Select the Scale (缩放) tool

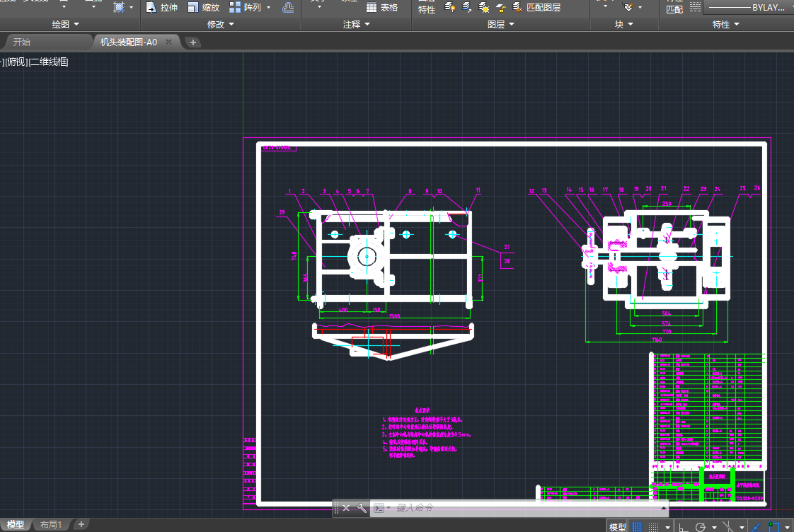[204, 7]
